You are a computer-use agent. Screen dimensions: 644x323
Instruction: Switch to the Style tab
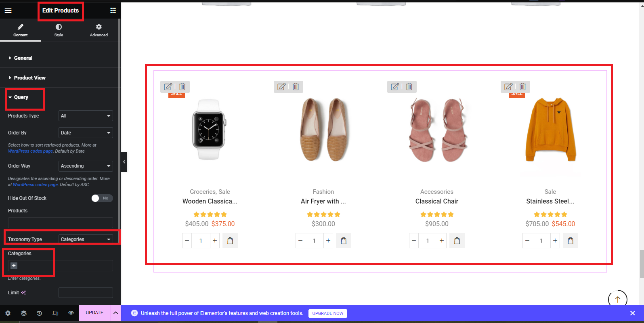[x=59, y=30]
